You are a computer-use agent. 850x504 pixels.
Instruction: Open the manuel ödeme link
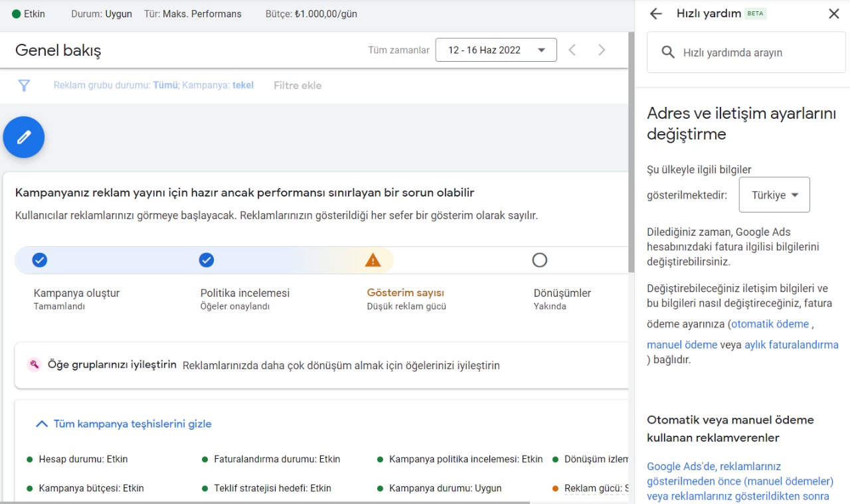(x=682, y=345)
